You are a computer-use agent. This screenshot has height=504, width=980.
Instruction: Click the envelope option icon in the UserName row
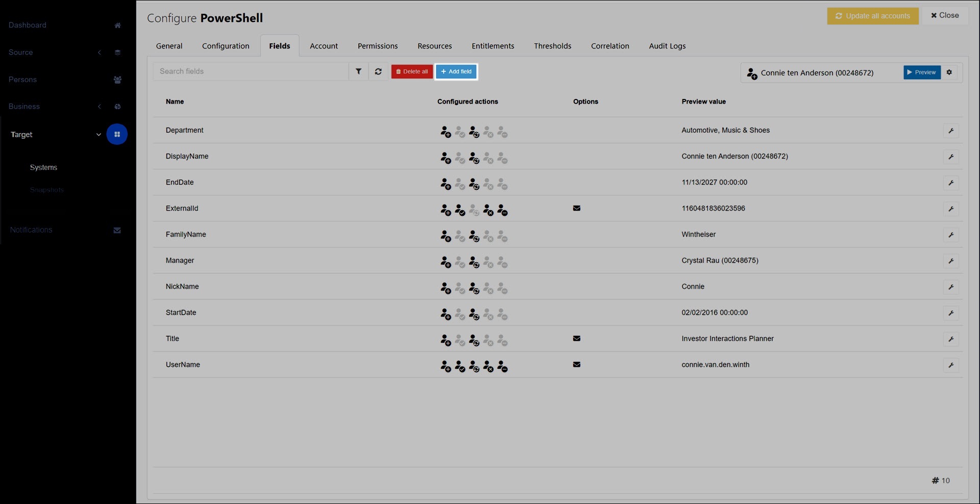[x=577, y=364]
